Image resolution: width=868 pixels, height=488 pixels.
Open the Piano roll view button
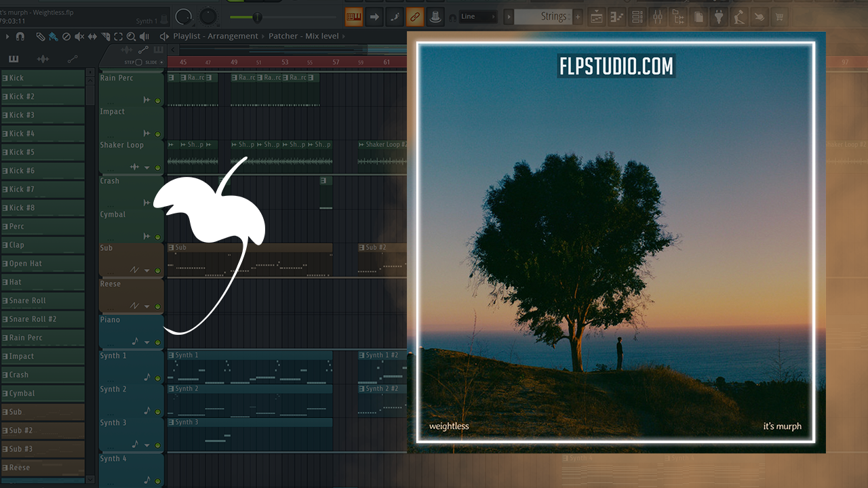pos(617,16)
